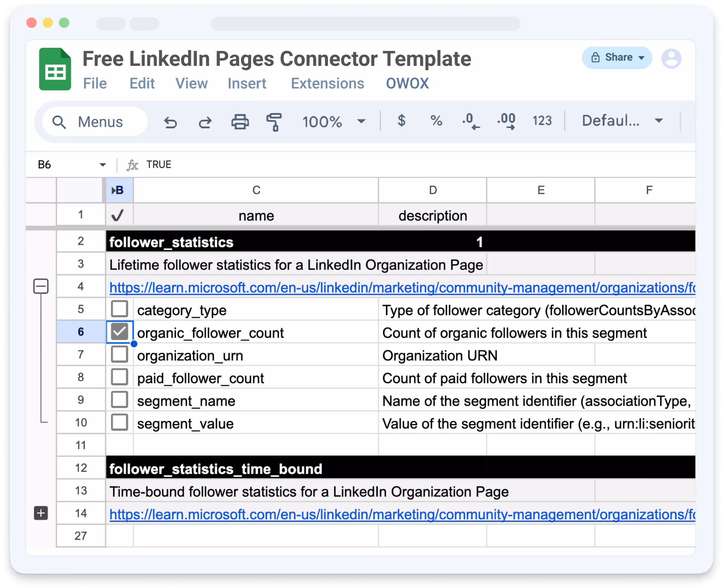Viewport: 723px width, 588px height.
Task: Expand the hidden rows group at row 14
Action: [x=41, y=513]
